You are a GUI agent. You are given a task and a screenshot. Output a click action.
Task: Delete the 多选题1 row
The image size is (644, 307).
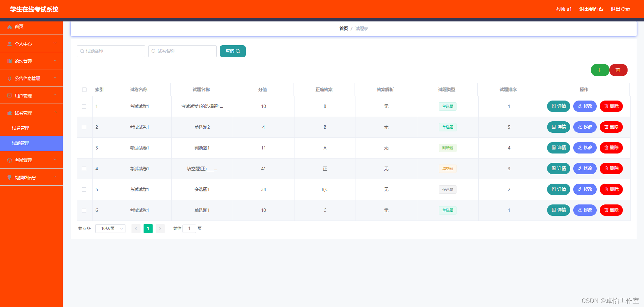point(611,189)
